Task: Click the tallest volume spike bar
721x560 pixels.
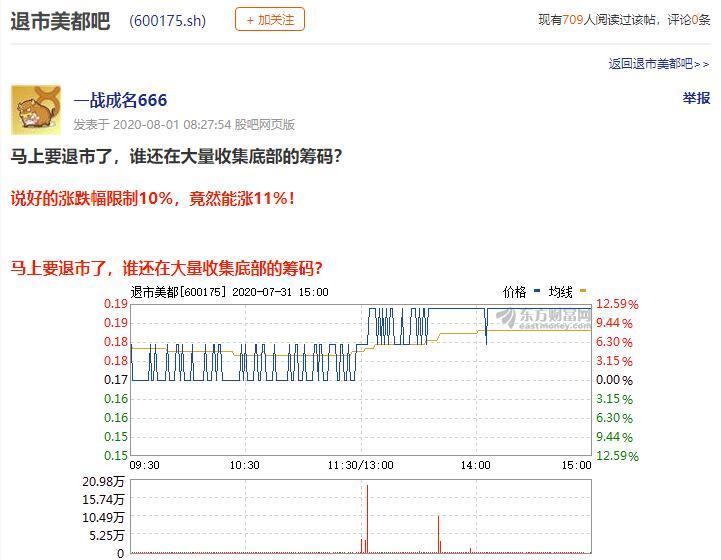Action: [x=367, y=519]
